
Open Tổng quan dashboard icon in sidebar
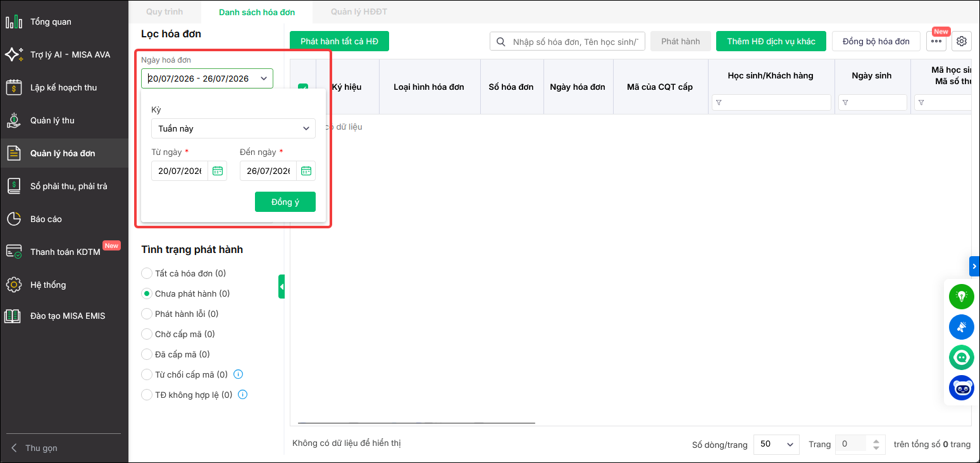coord(13,22)
